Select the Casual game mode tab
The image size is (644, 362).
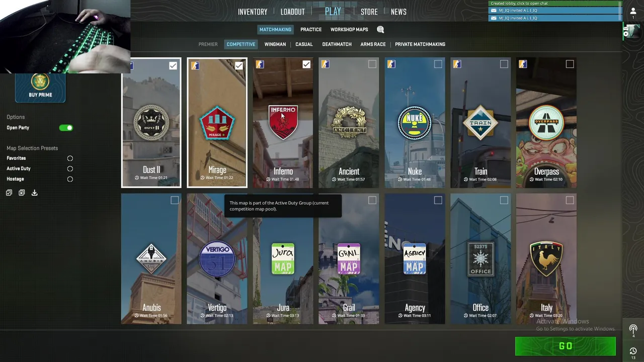pos(304,44)
